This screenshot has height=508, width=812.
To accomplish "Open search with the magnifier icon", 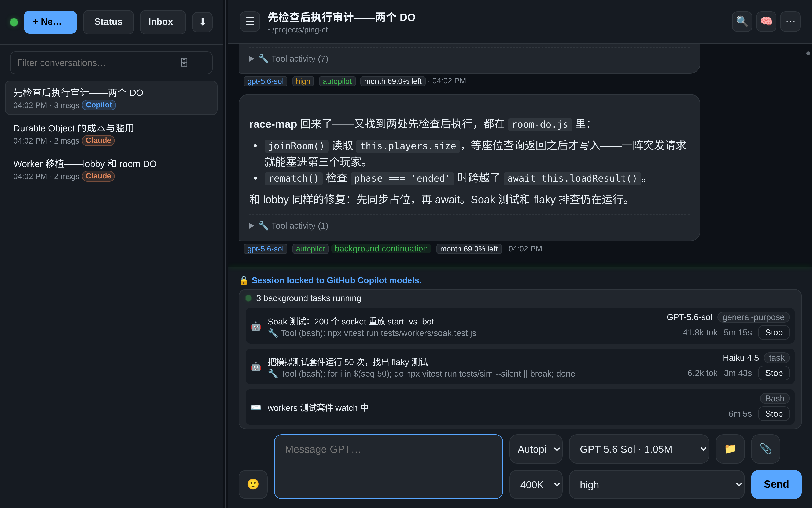I will pyautogui.click(x=742, y=22).
